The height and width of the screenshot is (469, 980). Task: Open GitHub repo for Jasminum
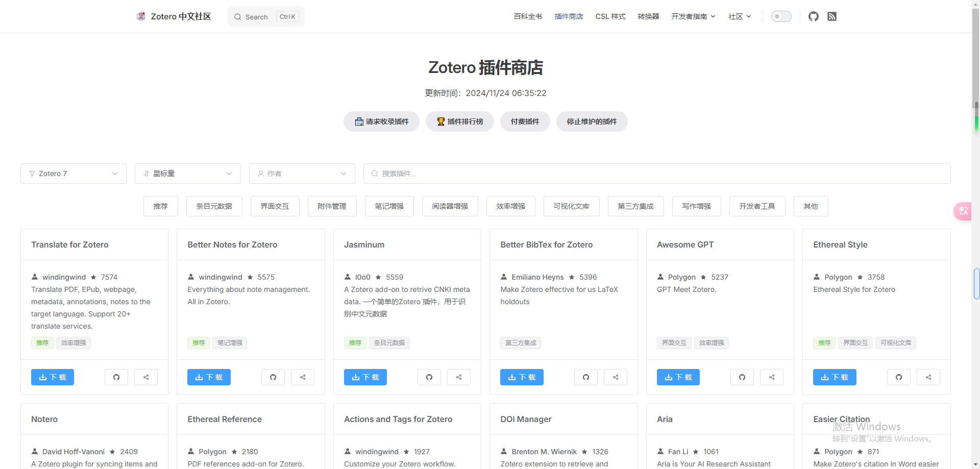[429, 377]
